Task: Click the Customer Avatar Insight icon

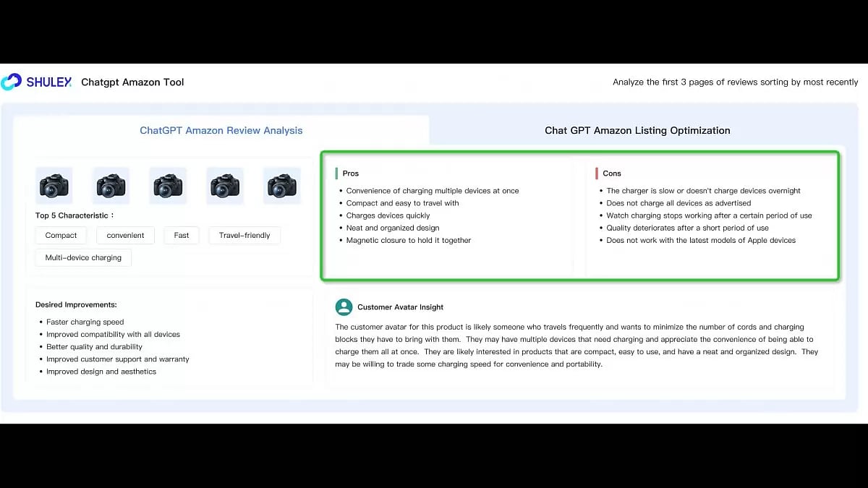Action: (344, 307)
